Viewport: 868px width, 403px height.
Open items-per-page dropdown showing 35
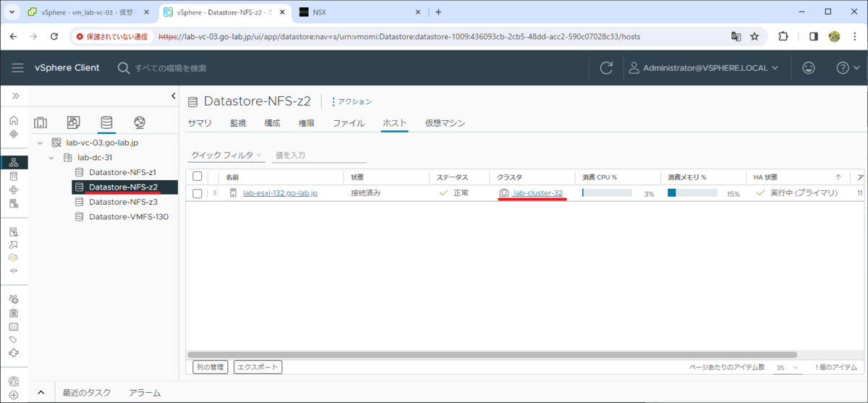(x=786, y=368)
